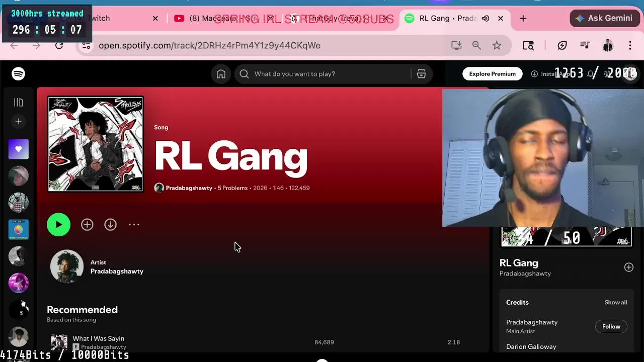This screenshot has width=644, height=362.
Task: Download the RL Gang track
Action: coord(110,225)
